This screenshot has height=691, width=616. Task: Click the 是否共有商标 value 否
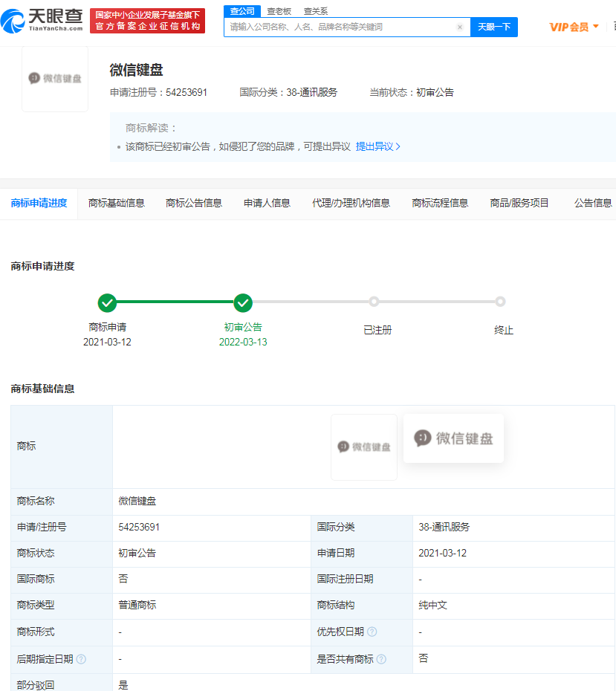pyautogui.click(x=423, y=658)
